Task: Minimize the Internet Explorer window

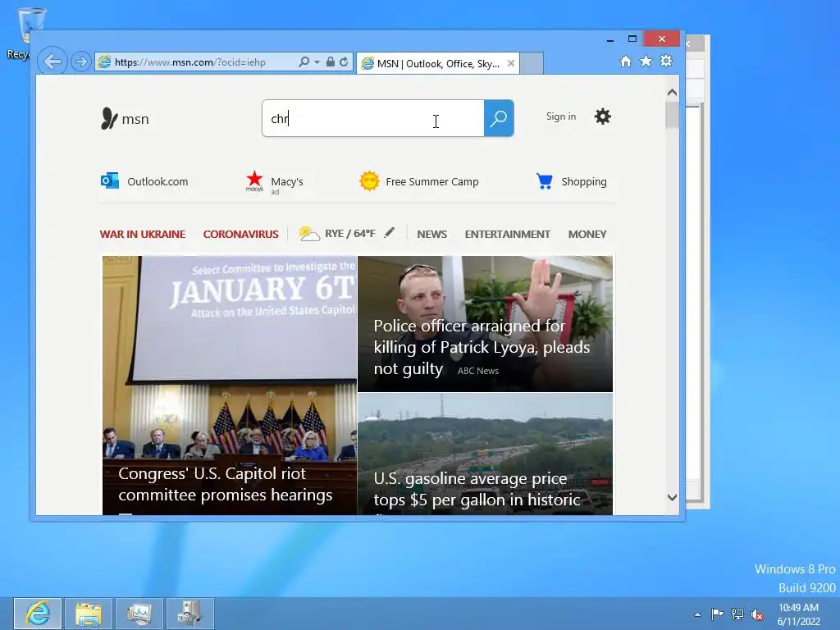Action: point(609,39)
